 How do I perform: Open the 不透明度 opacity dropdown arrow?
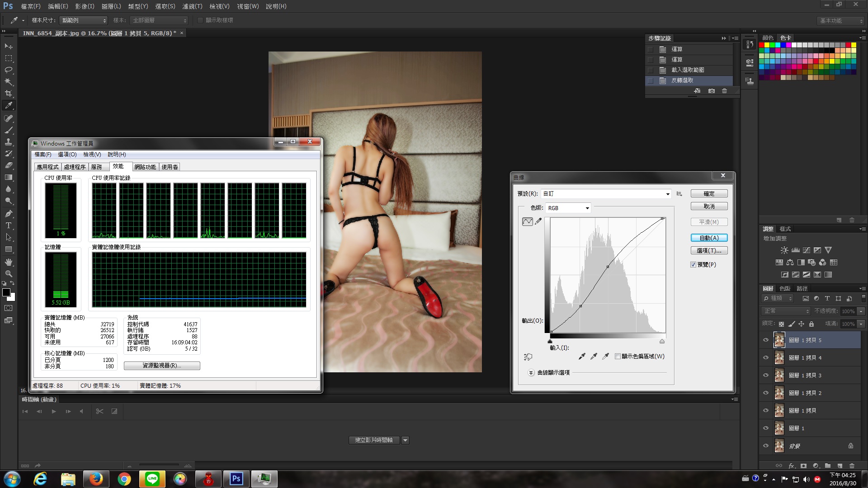click(861, 311)
